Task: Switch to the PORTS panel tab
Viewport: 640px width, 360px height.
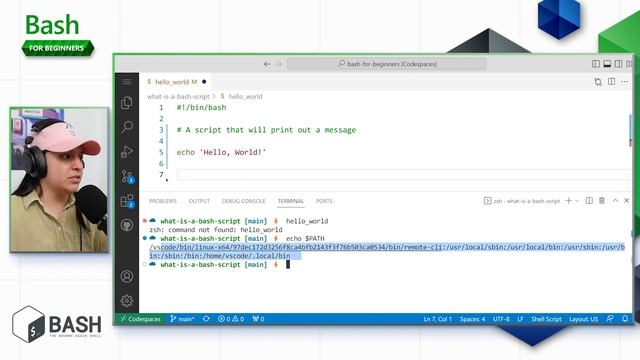Action: click(x=324, y=201)
